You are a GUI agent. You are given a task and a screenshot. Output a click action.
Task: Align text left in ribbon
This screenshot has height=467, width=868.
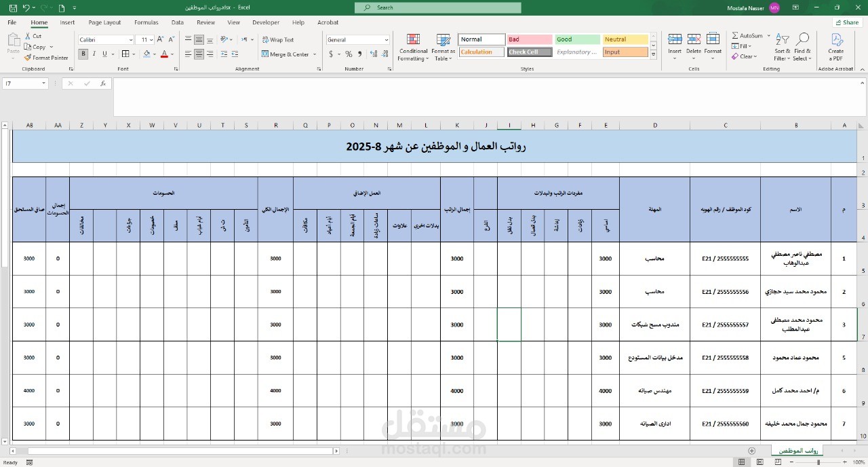coord(186,54)
